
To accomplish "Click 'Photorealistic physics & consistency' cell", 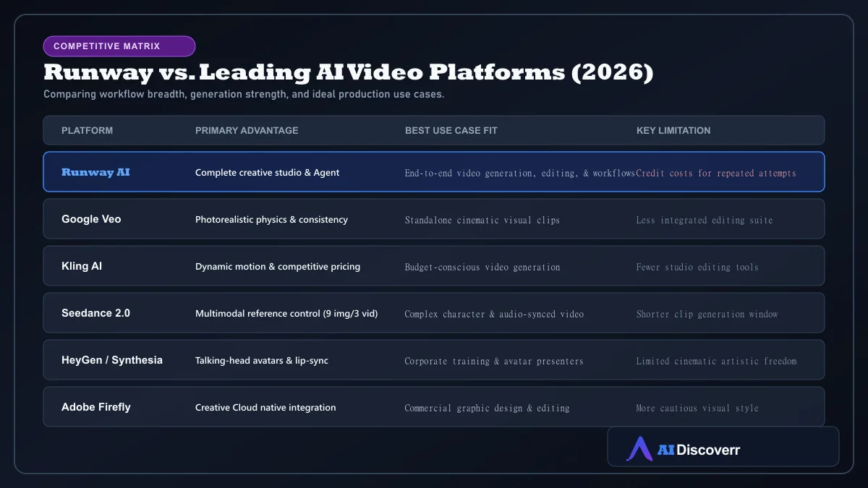I will coord(271,220).
